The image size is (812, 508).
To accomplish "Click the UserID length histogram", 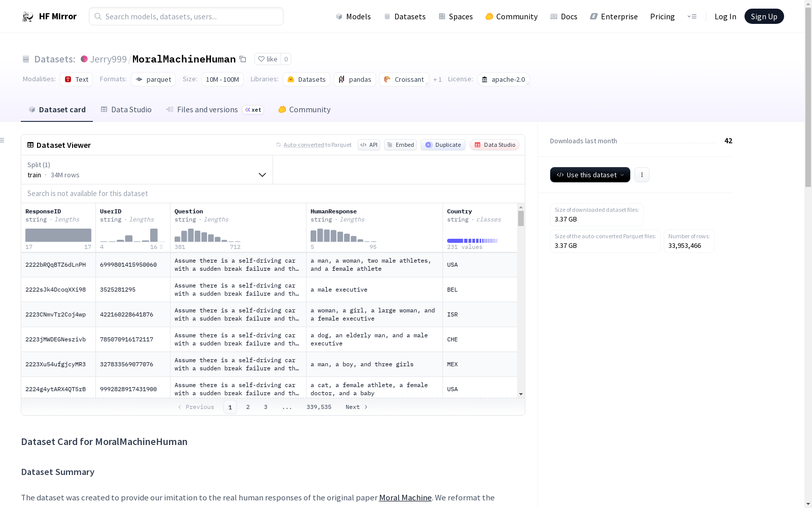I will click(x=133, y=235).
